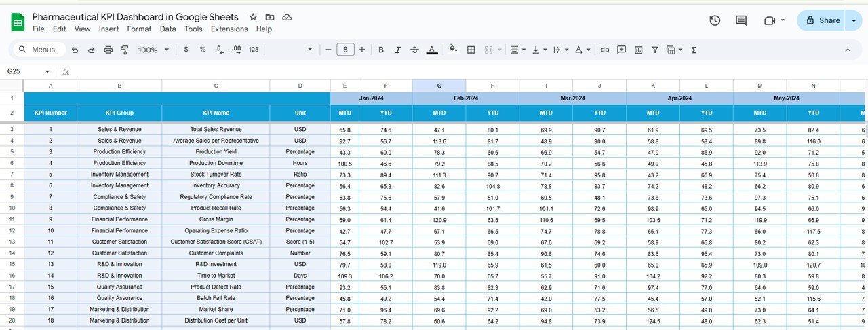Viewport: 868px width, 330px height.
Task: Open the comments panel icon
Action: coord(741,20)
